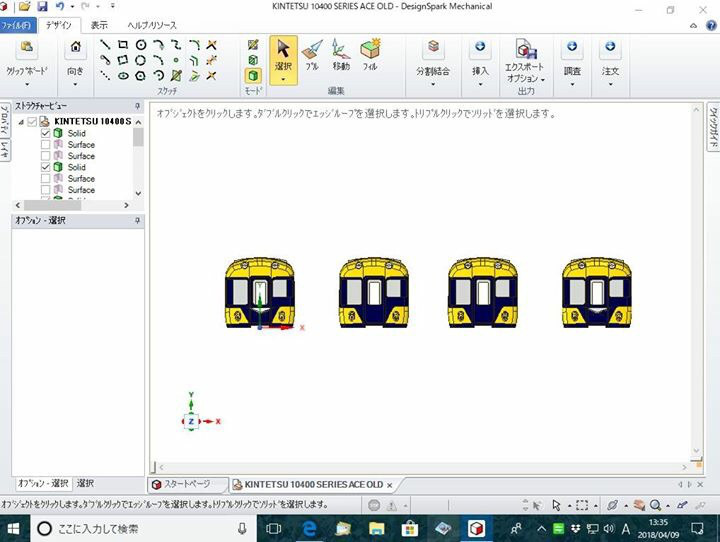The image size is (720, 542).
Task: Select the Trim Away sketch tool
Action: point(211,45)
